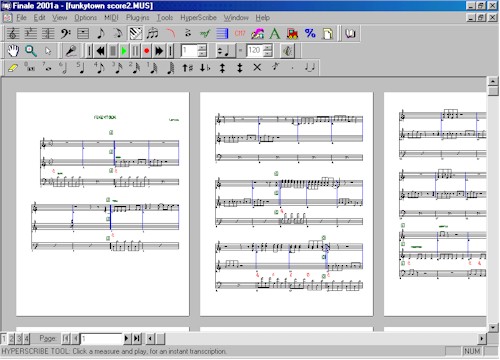
Task: Select the Zoom magnifier tool
Action: 31,51
